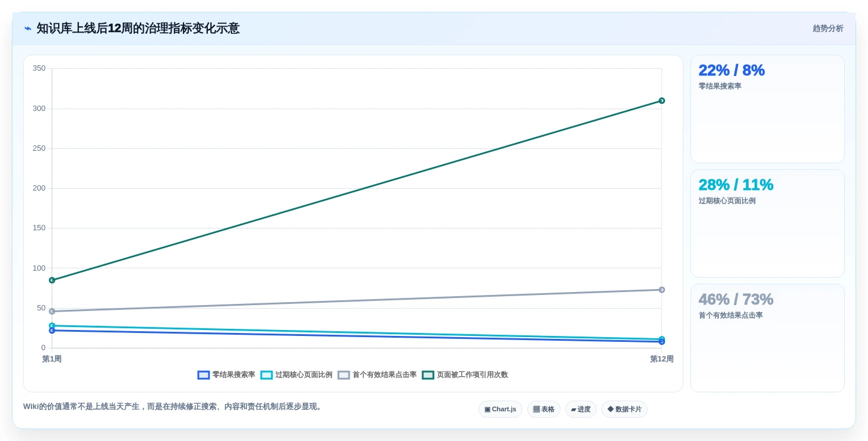Click the 数据卡片 tag chip
Image resolution: width=868 pixels, height=441 pixels.
pos(625,410)
